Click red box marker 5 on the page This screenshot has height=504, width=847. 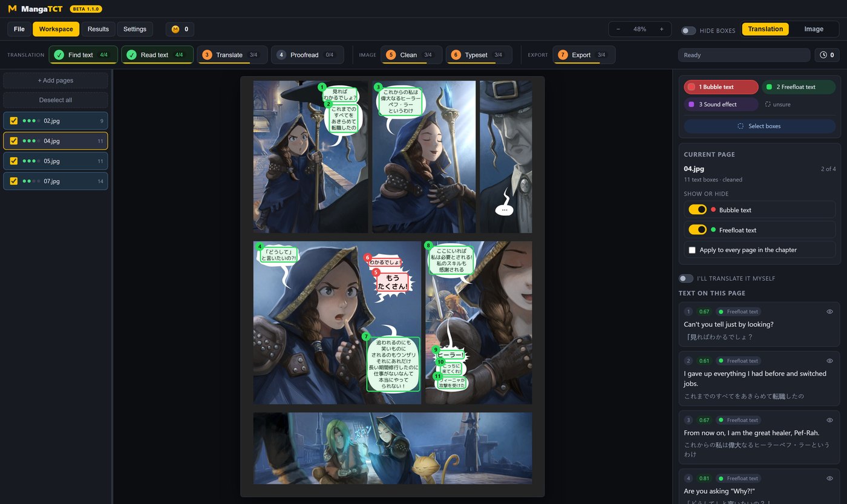click(x=376, y=272)
